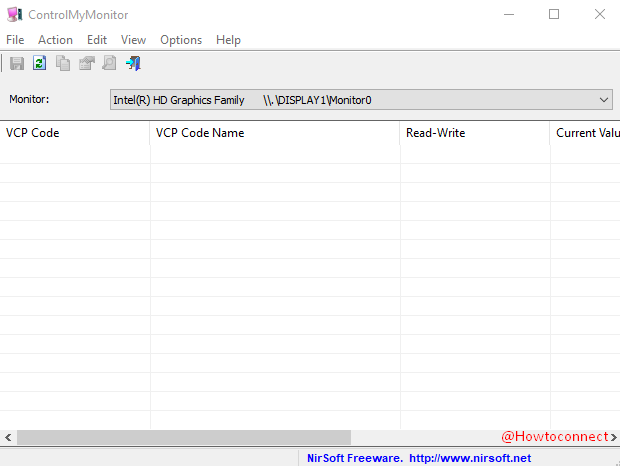Image resolution: width=620 pixels, height=466 pixels.
Task: Open the nirsoft.net link in status bar
Action: pyautogui.click(x=470, y=458)
